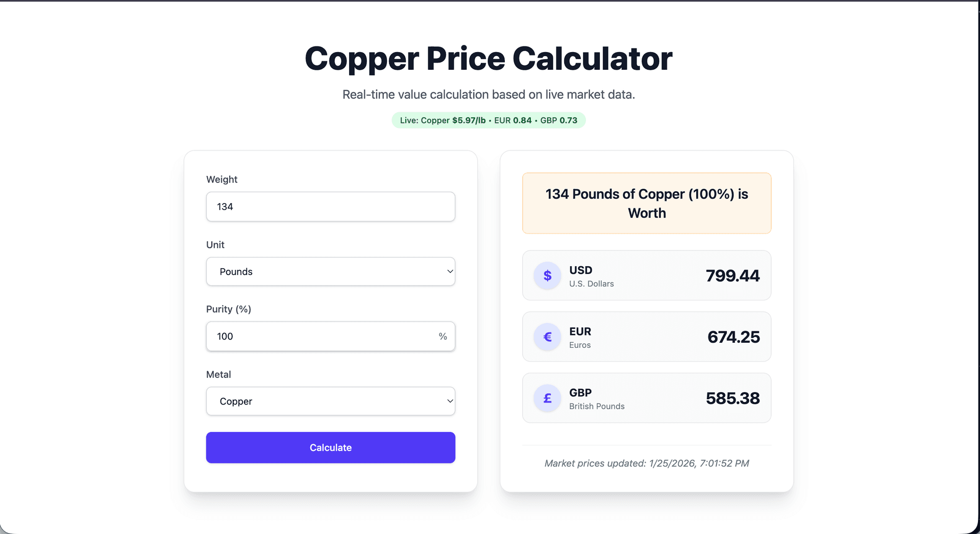Select the EUR Euros result card

coord(646,337)
